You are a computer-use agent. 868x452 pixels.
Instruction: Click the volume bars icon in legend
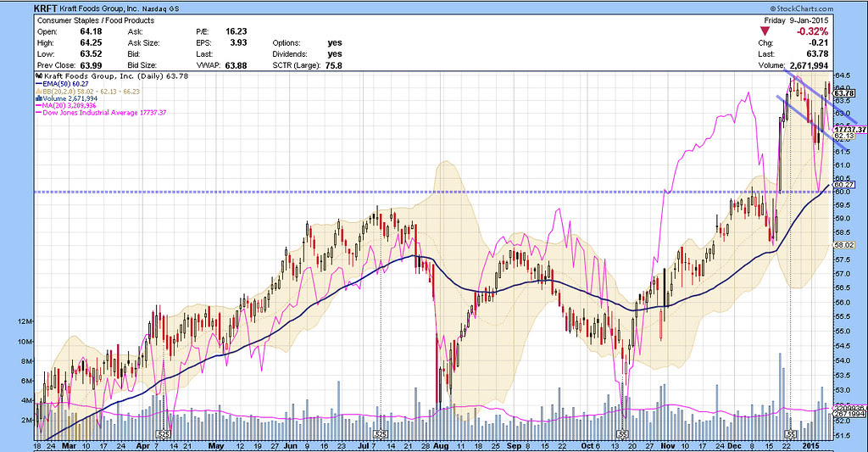[x=39, y=98]
